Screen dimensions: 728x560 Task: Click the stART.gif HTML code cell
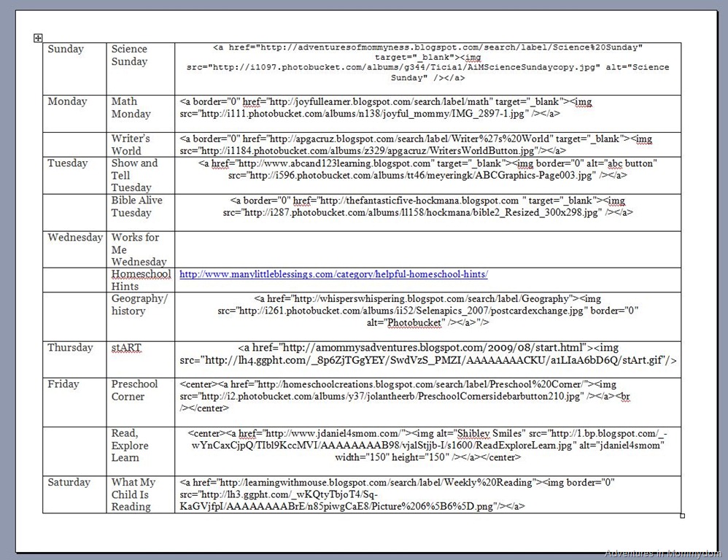pyautogui.click(x=428, y=359)
